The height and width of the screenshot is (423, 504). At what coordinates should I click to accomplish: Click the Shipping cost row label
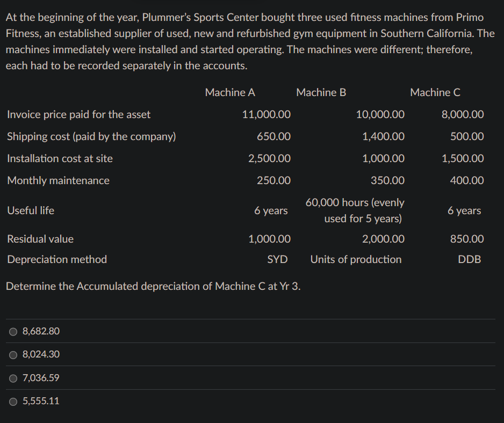[91, 136]
